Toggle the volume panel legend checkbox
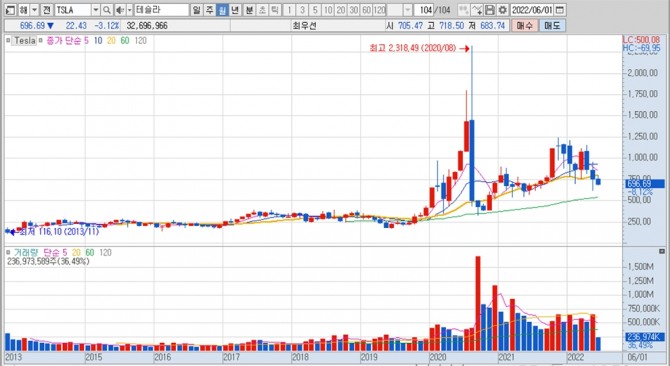This screenshot has height=366, width=670. [x=8, y=253]
